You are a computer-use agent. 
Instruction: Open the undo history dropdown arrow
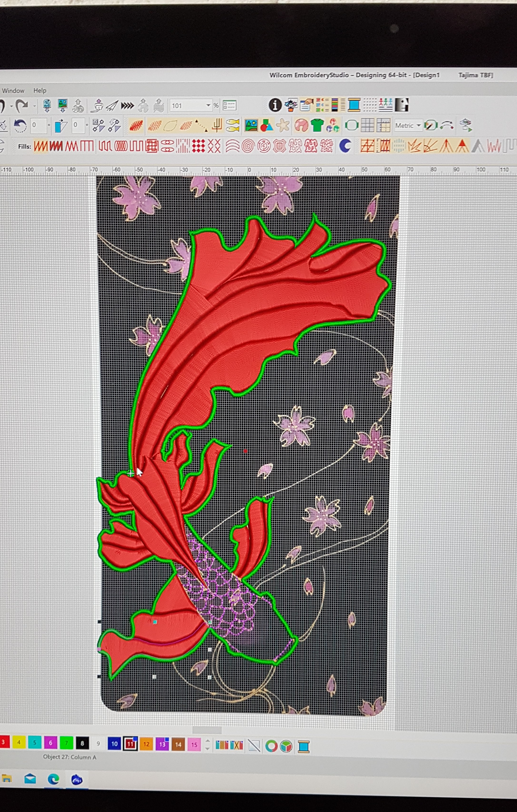click(x=11, y=106)
